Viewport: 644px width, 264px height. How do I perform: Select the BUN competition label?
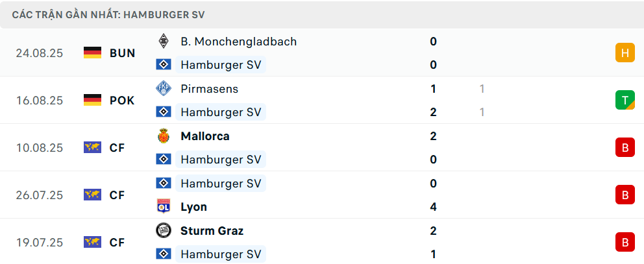(122, 53)
